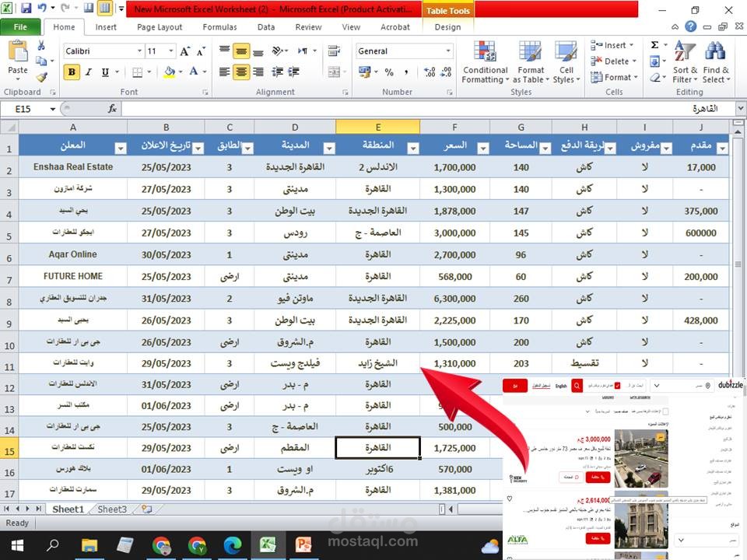Click the Cut scissors icon
Viewport: 747px width, 560px height.
point(41,45)
